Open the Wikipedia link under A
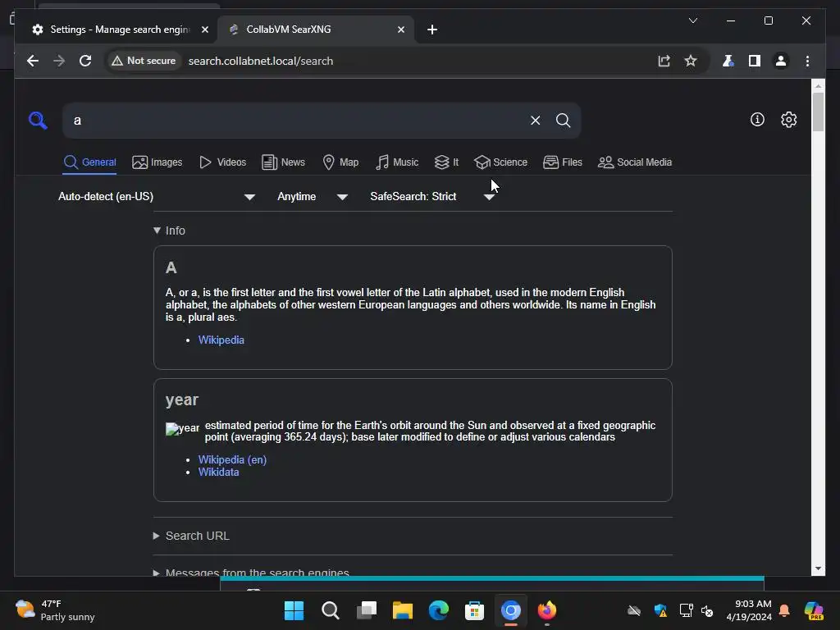Screen dimensions: 840x630 (221, 340)
